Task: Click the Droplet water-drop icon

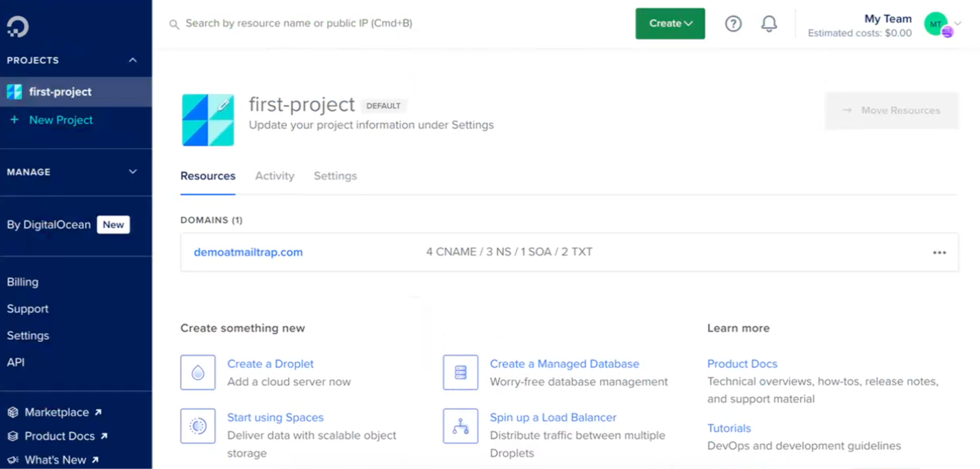Action: click(x=198, y=372)
